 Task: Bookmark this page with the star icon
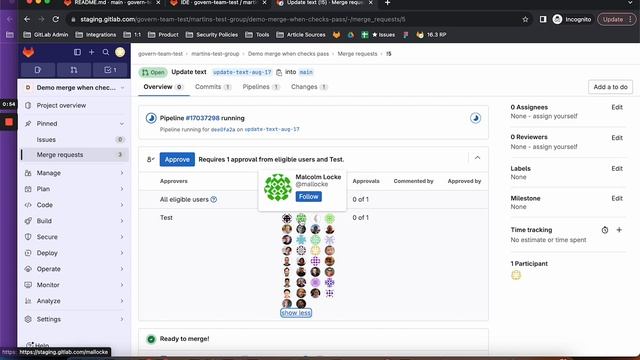[x=525, y=19]
